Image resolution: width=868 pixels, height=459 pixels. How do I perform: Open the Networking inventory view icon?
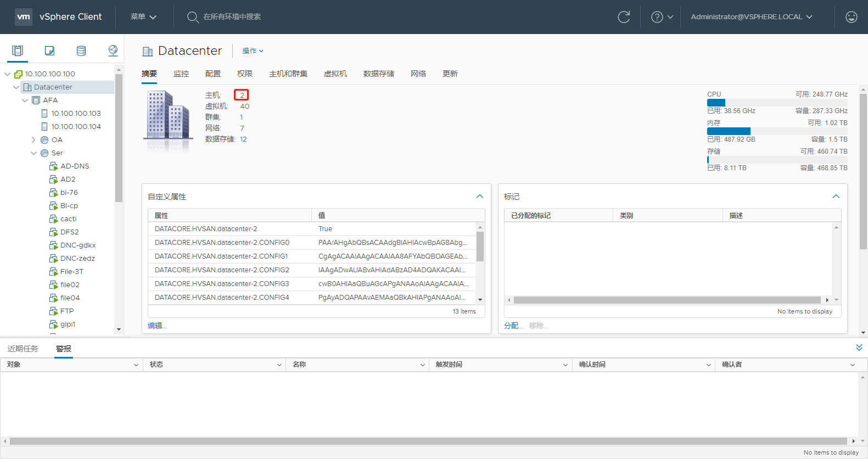113,51
